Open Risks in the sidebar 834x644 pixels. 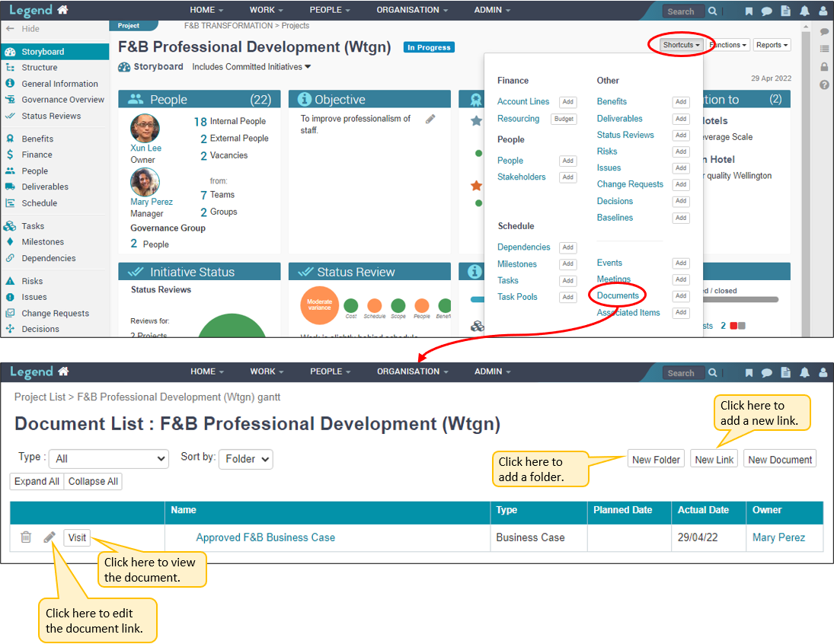coord(32,281)
